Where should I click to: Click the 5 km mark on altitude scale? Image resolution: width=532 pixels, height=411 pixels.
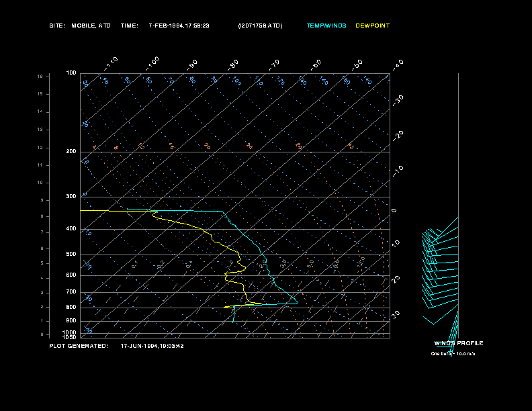[x=42, y=263]
